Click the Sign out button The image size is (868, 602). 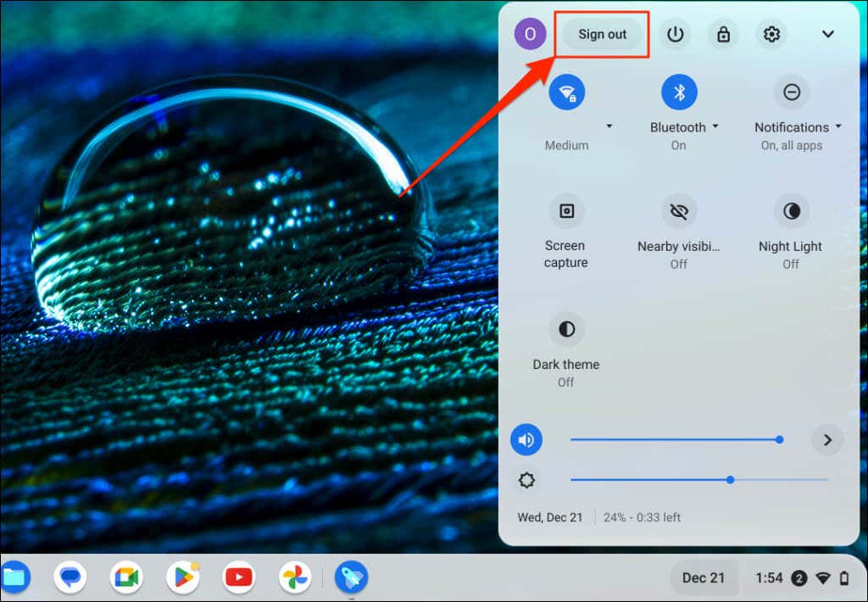click(603, 34)
